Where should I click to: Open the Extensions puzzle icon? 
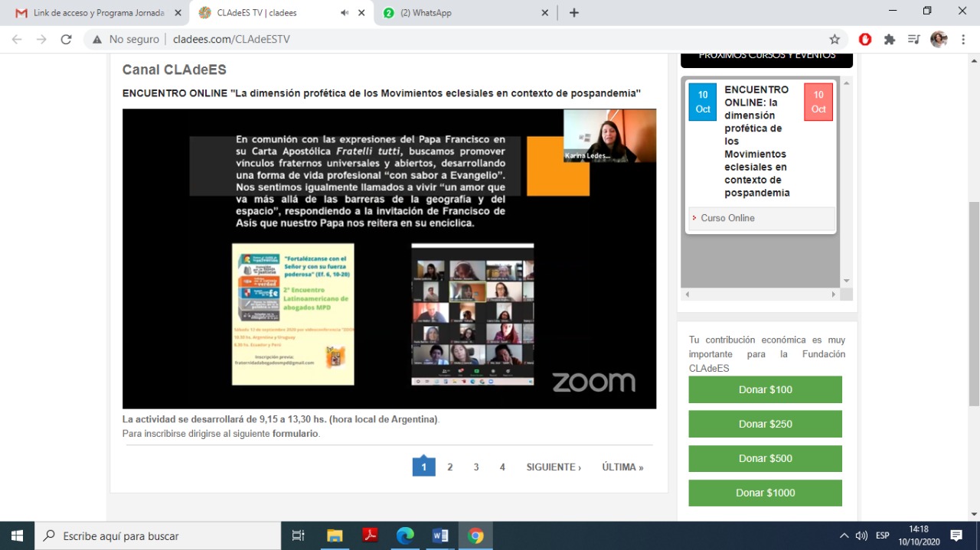pos(890,39)
